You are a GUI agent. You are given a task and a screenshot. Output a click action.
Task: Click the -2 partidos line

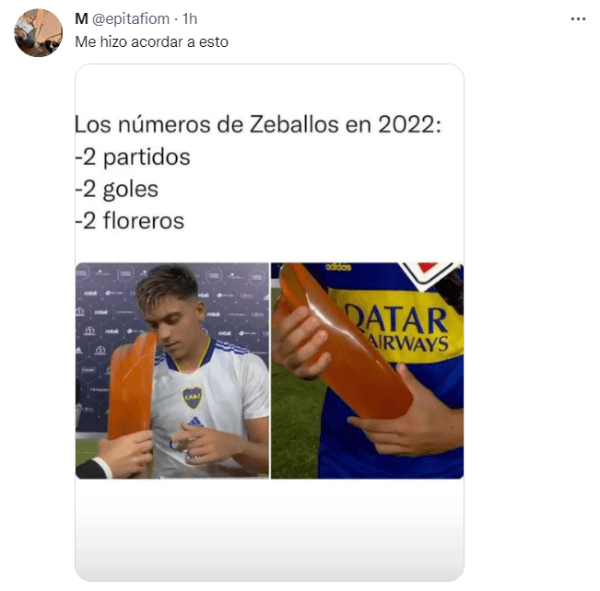pyautogui.click(x=133, y=157)
